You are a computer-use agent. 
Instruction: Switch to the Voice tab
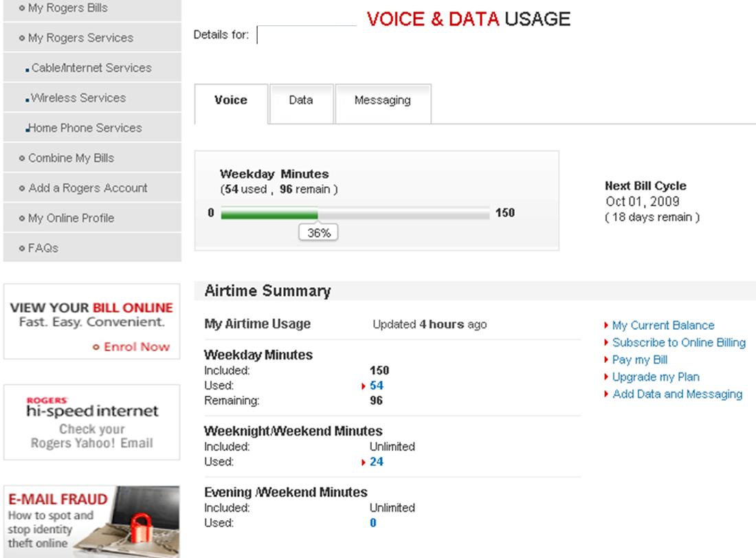[x=231, y=104]
